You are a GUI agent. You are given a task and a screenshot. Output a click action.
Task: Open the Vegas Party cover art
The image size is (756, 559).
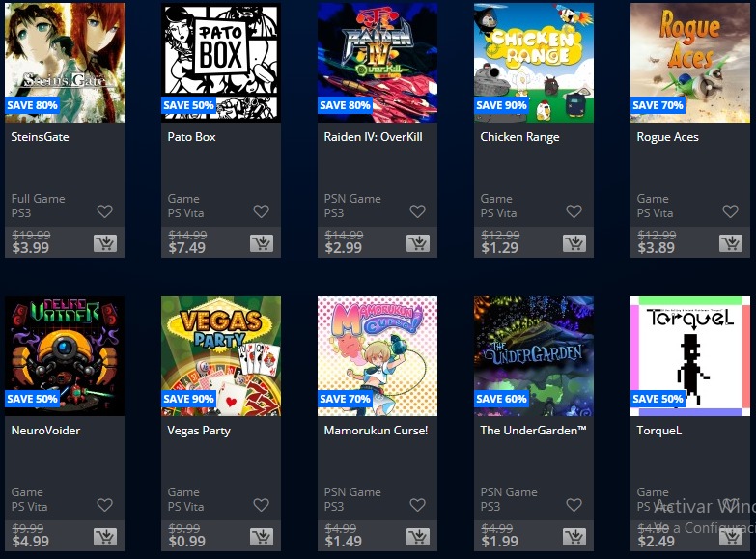tap(221, 356)
